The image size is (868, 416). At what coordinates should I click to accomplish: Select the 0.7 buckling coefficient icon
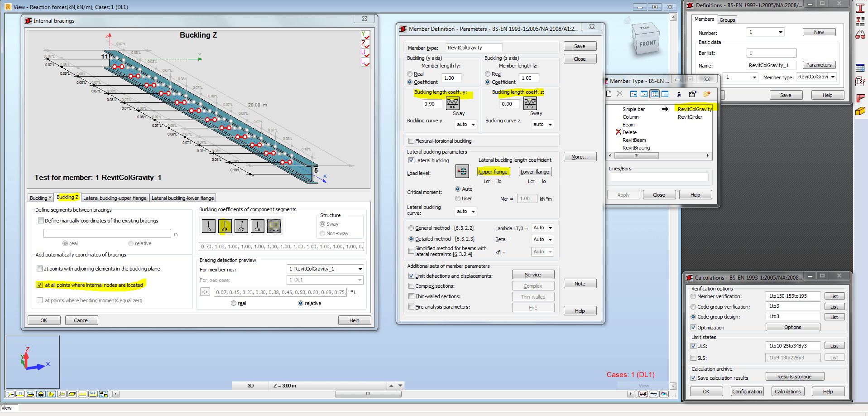click(x=241, y=226)
